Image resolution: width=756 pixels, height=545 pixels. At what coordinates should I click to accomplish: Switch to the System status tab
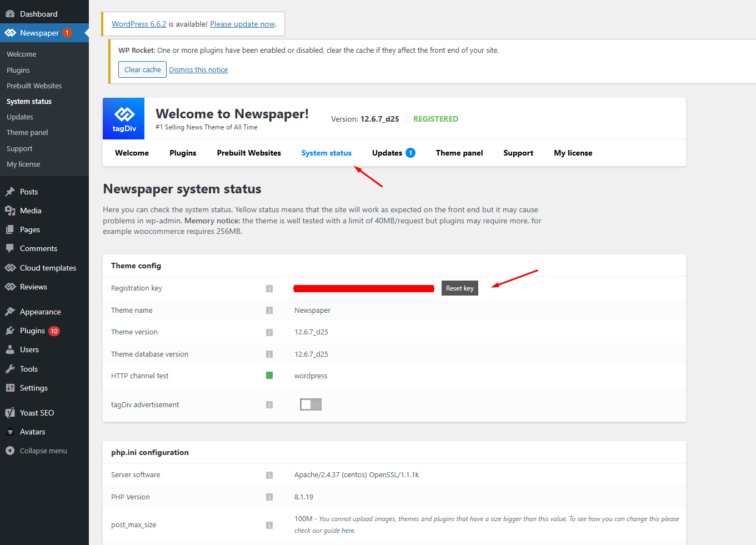pyautogui.click(x=326, y=153)
